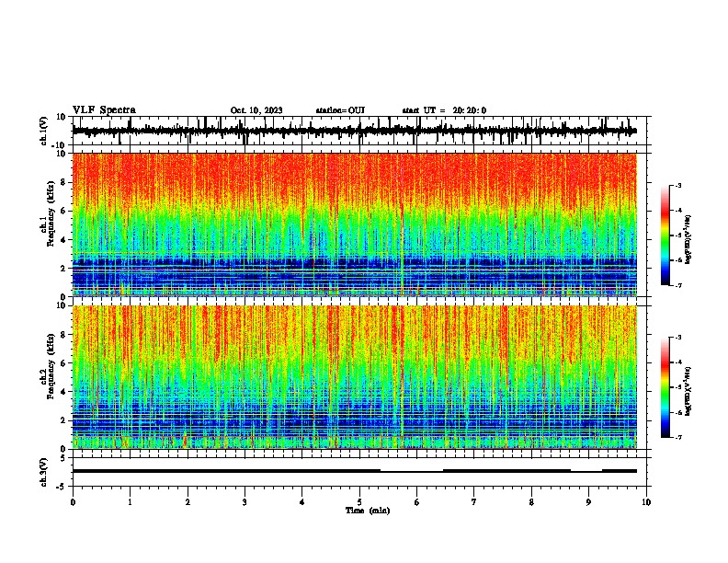Click the "4" tick on the time axis

301,502
